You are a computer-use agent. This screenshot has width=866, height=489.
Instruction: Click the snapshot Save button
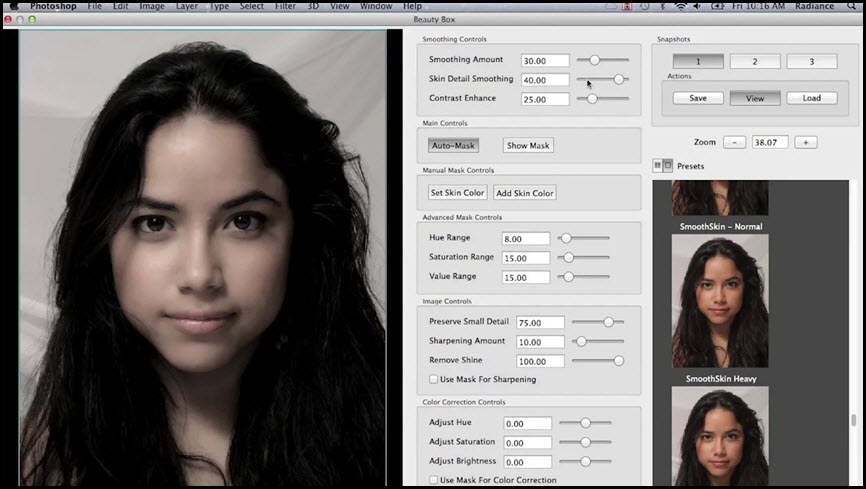pos(698,98)
